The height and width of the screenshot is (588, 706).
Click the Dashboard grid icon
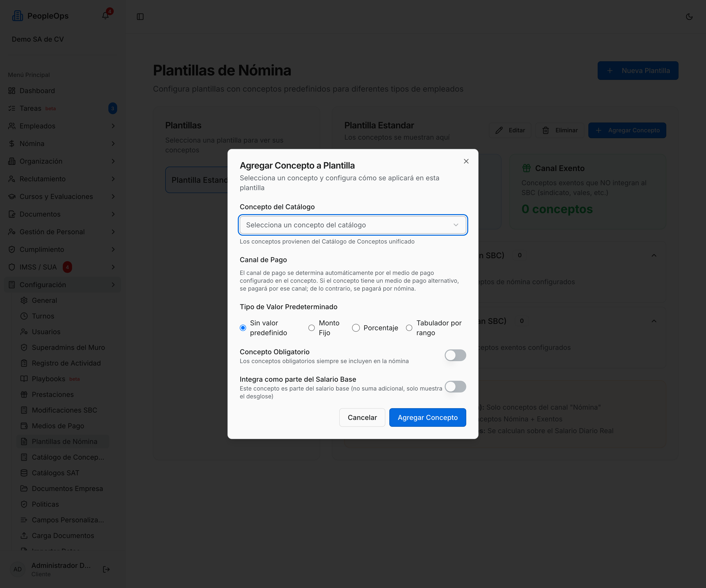click(x=12, y=91)
